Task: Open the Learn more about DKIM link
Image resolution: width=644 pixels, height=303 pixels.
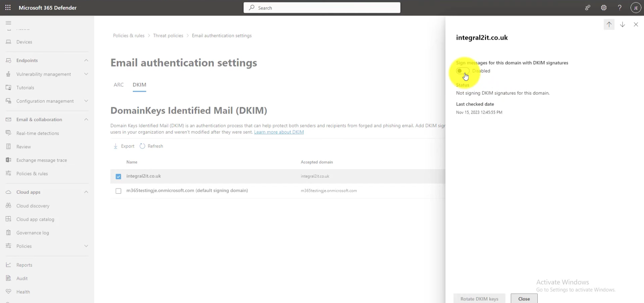Action: click(279, 132)
